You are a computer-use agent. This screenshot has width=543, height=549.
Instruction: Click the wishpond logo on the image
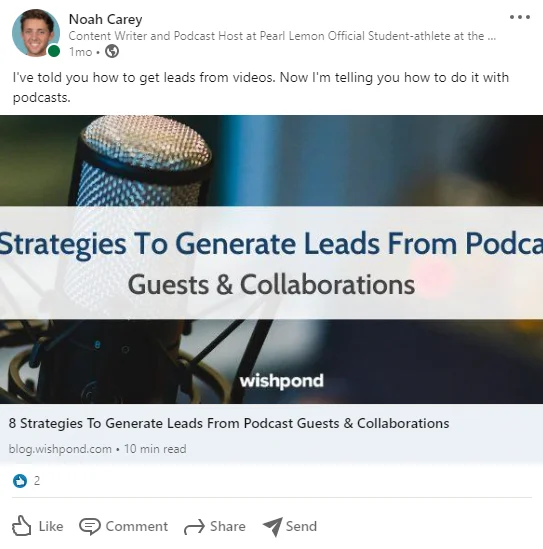tap(281, 381)
